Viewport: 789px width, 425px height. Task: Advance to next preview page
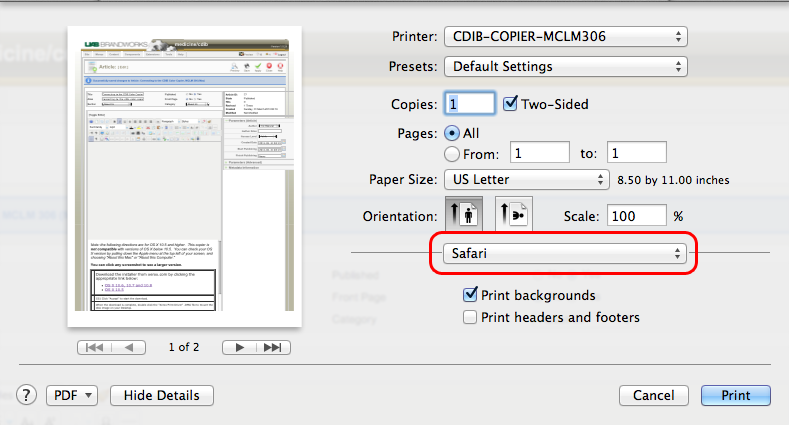tap(238, 347)
